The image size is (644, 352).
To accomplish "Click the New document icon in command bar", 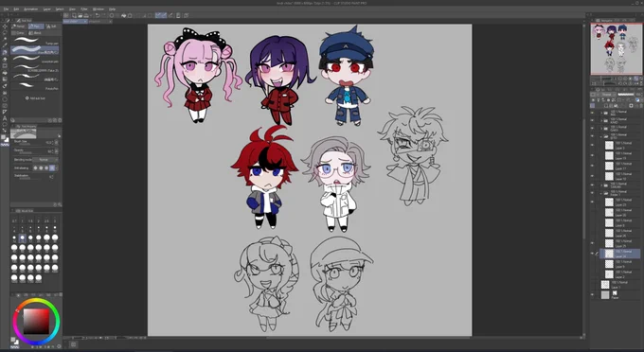I will coord(74,15).
